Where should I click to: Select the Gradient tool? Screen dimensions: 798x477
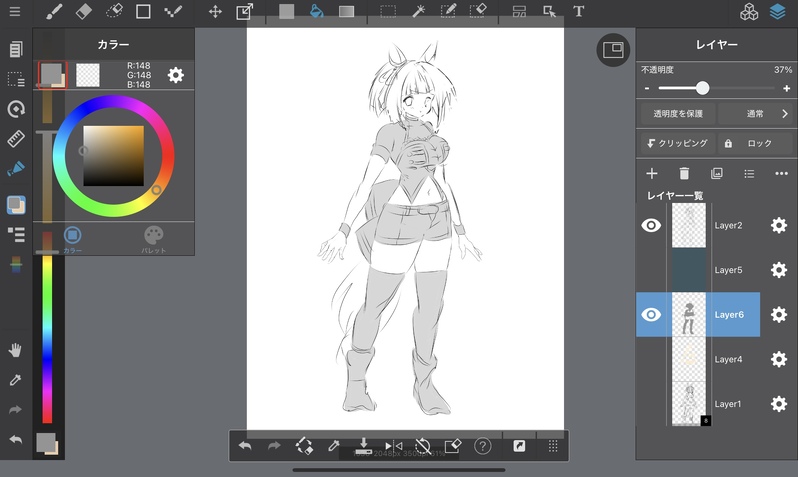346,11
